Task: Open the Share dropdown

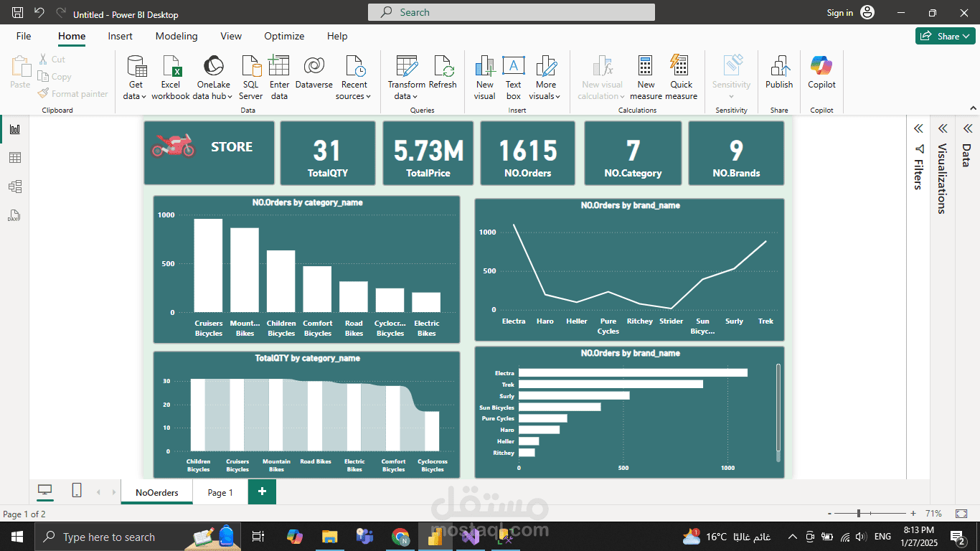Action: coord(946,36)
